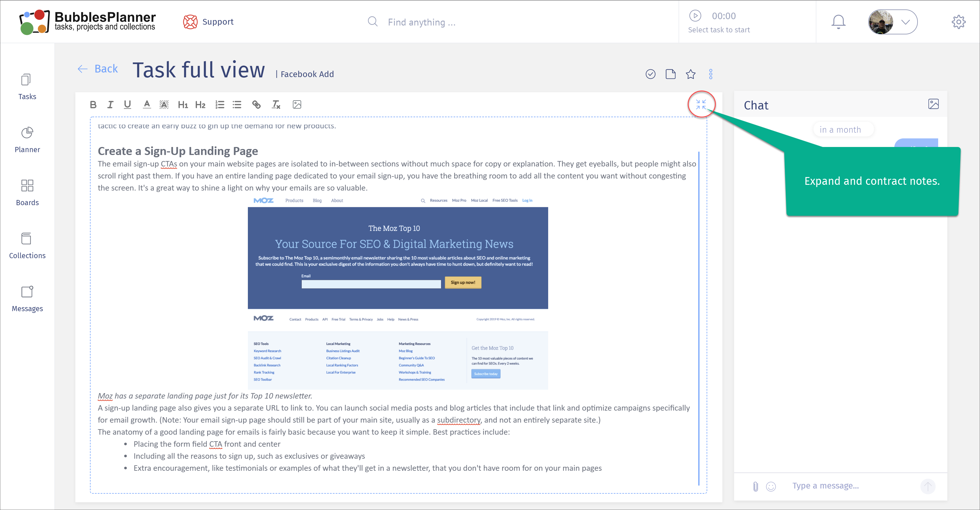Image resolution: width=980 pixels, height=510 pixels.
Task: Click the Moz caption italic line
Action: (205, 396)
